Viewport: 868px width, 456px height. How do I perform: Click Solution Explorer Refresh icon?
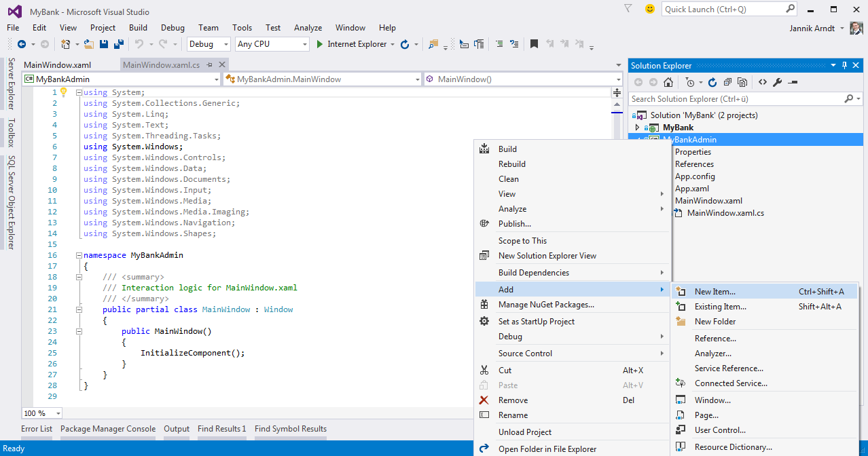coord(712,82)
